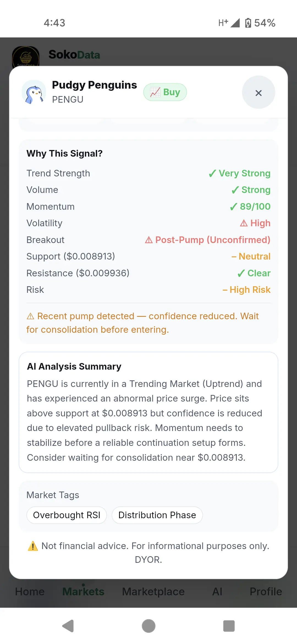Tap the Post-Pump (Unconfirmed) breakout warning

coord(208,240)
